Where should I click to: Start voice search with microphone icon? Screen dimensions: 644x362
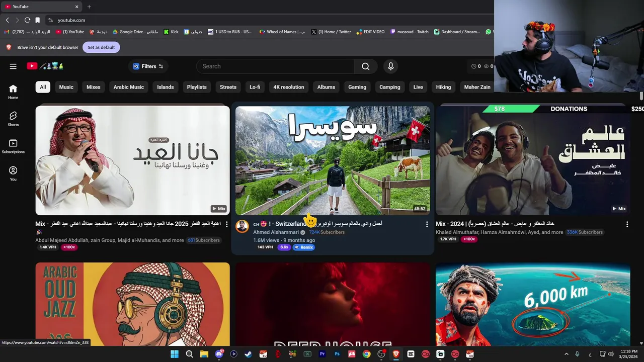click(x=390, y=66)
